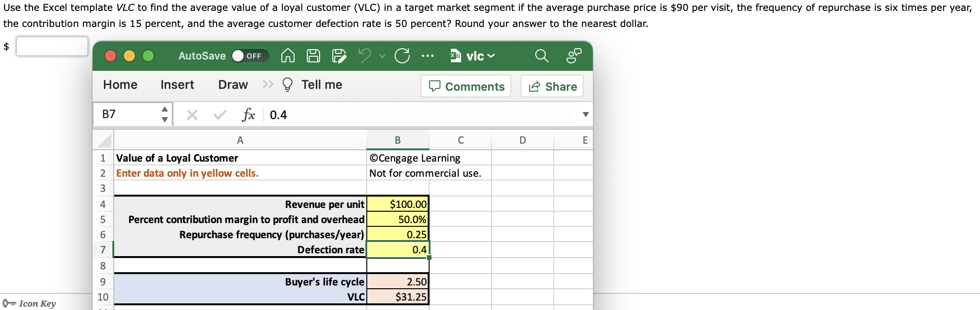Open the Undo history dropdown arrow
Viewport: 980px width, 310px height.
coord(382,56)
